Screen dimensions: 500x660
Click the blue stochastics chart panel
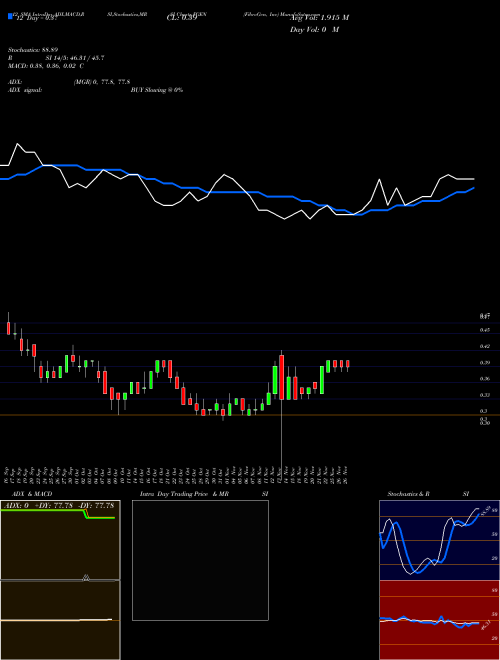tap(439, 540)
